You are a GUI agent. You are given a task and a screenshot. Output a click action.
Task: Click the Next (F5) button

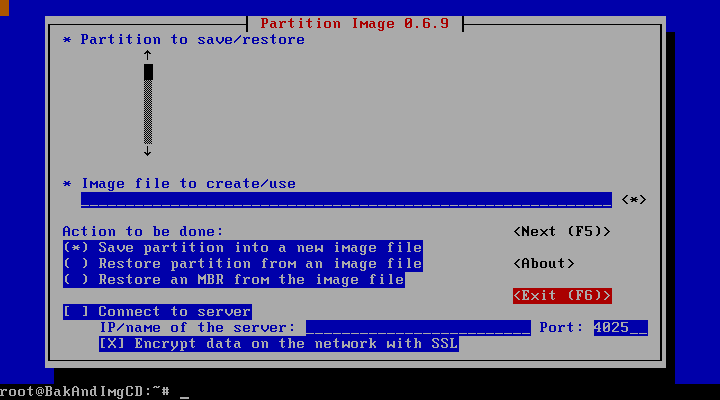[562, 231]
